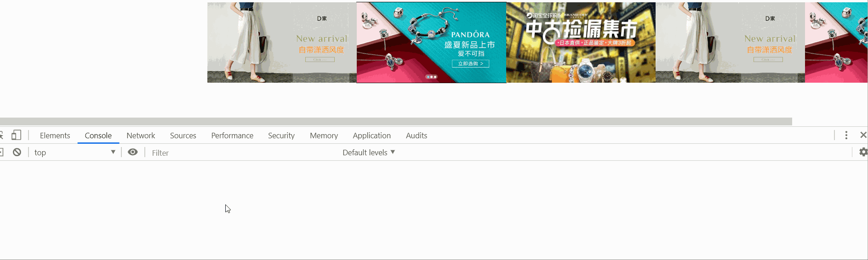Open the 中古捡漏集市 banner image
868x260 pixels.
(x=581, y=42)
